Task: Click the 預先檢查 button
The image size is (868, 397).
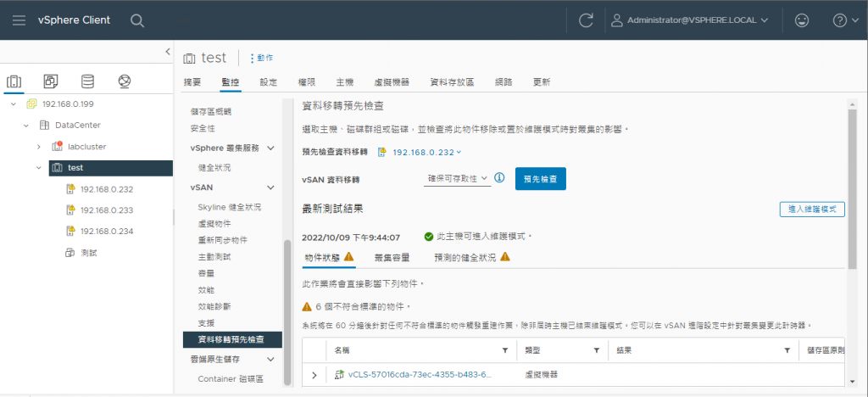Action: point(540,179)
